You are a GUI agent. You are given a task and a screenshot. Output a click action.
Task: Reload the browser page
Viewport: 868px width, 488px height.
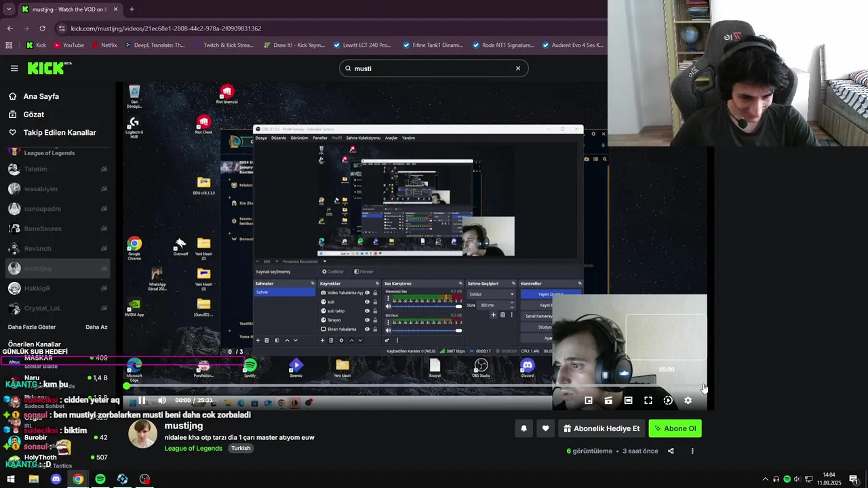point(42,28)
